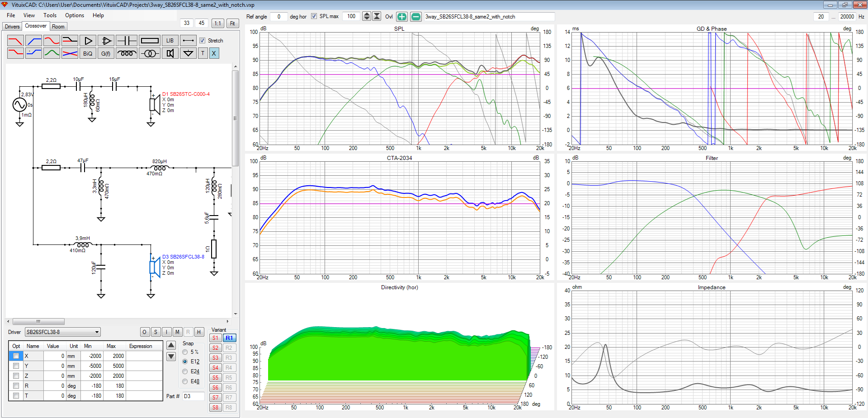Click the H button above parameter table
This screenshot has height=418, width=868.
[199, 332]
